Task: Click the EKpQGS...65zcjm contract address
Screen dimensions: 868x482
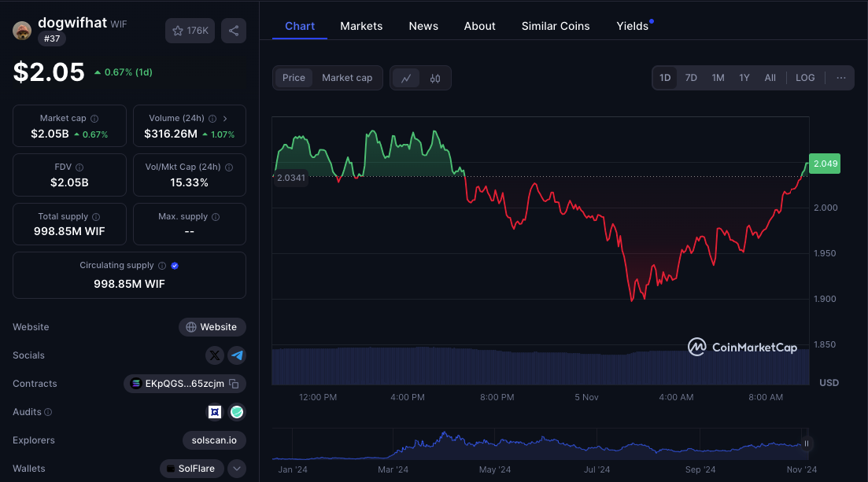Action: (x=184, y=384)
